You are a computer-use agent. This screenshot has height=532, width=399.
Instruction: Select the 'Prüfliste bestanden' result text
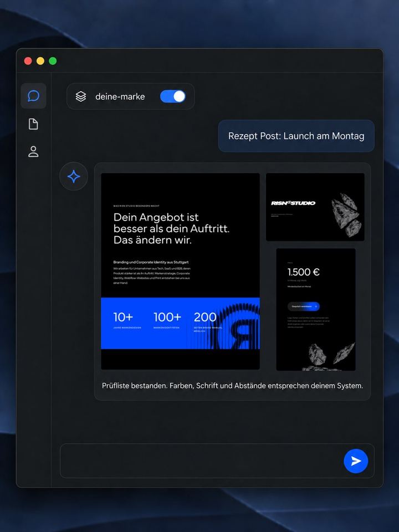tap(232, 386)
